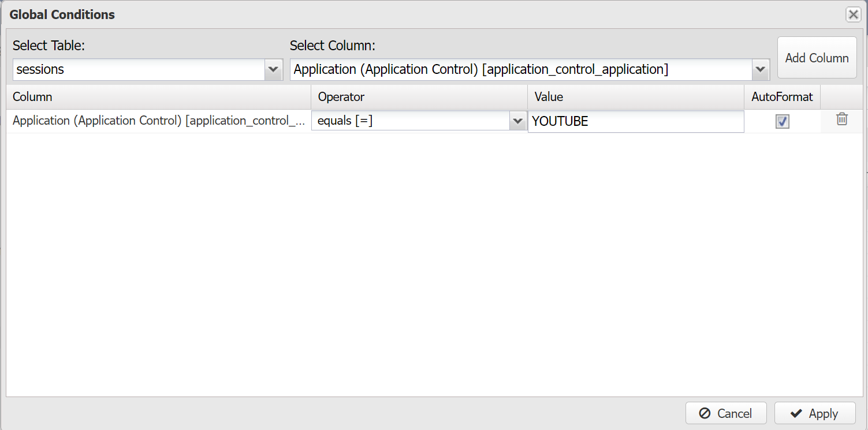Expand the equals [=] operator dropdown

[517, 121]
